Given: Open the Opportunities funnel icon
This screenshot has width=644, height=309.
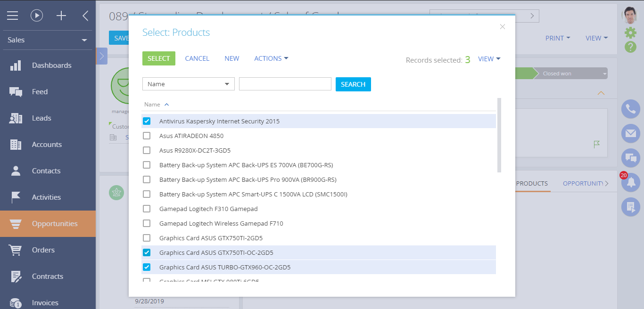Looking at the screenshot, I should pyautogui.click(x=16, y=224).
